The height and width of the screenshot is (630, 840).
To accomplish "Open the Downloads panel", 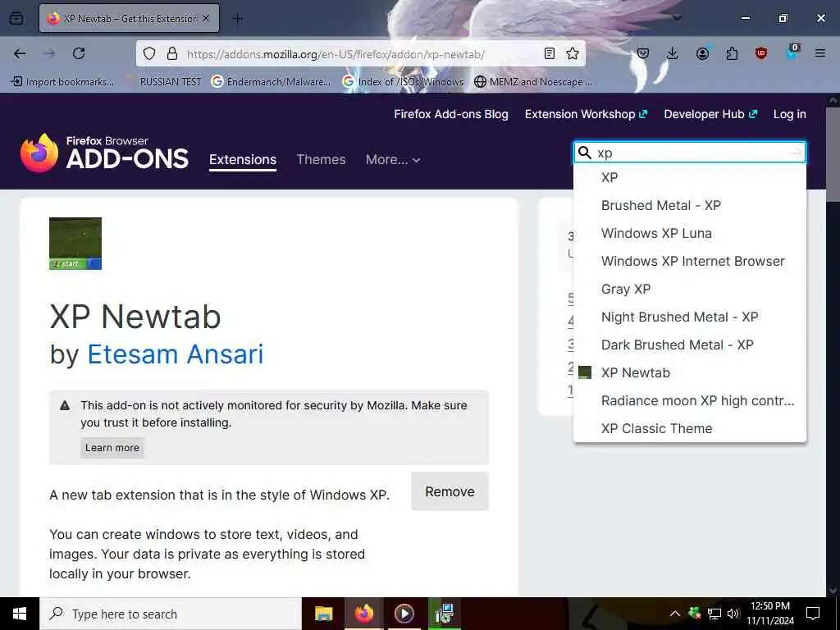I will pos(673,53).
